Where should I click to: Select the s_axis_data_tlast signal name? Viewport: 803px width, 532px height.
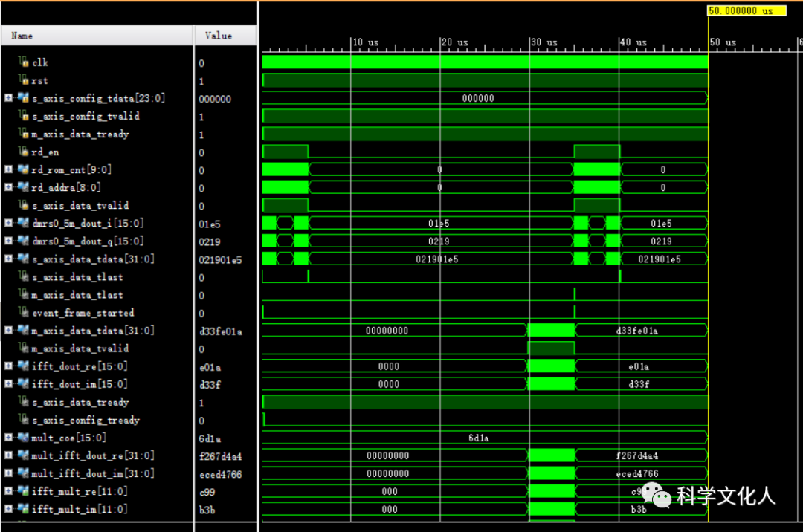coord(77,277)
